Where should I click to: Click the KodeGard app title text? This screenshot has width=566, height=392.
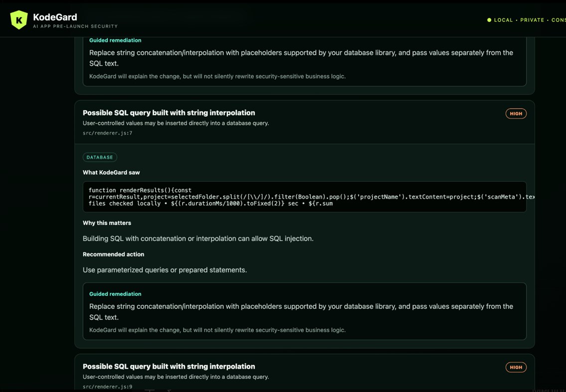[x=55, y=17]
